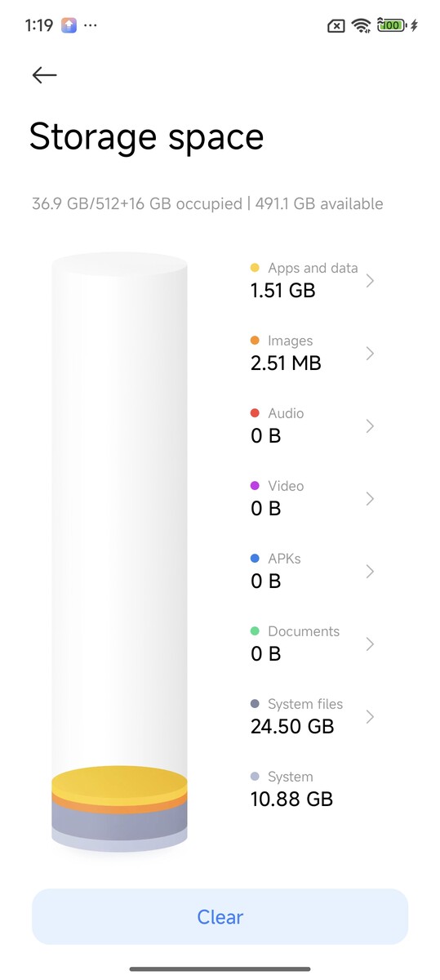The image size is (440, 980).
Task: Tap the yellow layer of storage cylinder
Action: coord(119,782)
